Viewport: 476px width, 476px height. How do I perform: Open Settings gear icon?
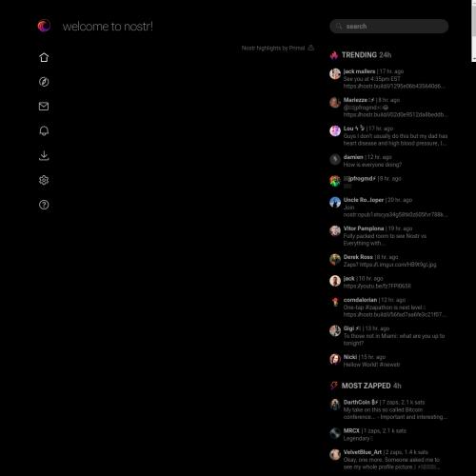click(x=44, y=180)
